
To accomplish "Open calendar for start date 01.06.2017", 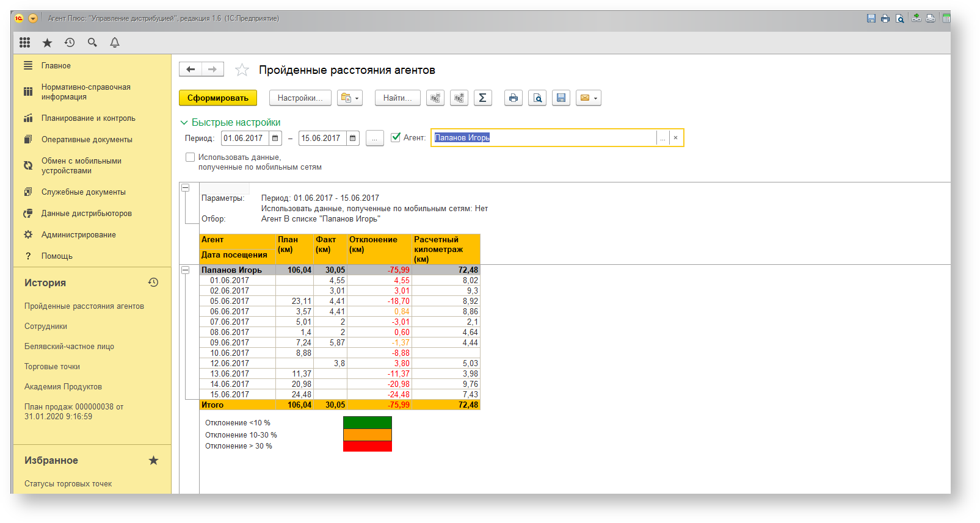I will pos(275,138).
